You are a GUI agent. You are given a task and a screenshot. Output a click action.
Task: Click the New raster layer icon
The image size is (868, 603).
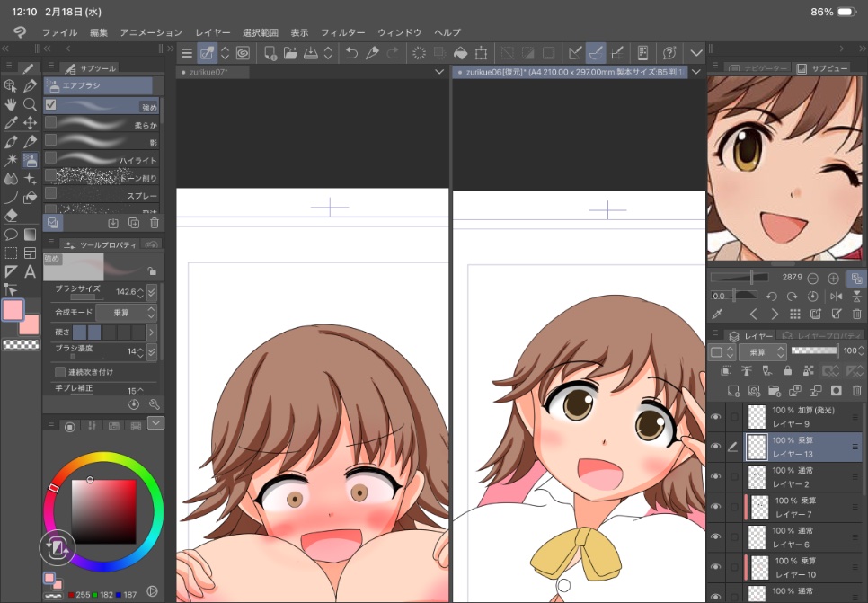point(733,391)
